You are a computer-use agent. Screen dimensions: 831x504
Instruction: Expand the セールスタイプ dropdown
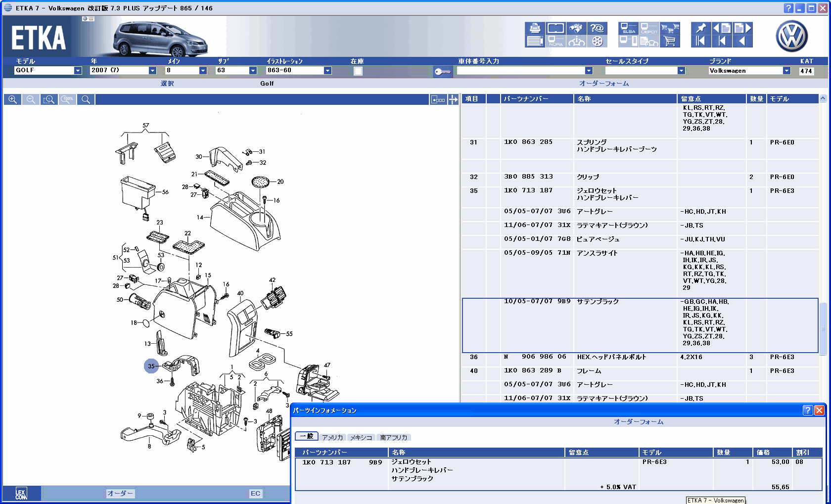(681, 71)
